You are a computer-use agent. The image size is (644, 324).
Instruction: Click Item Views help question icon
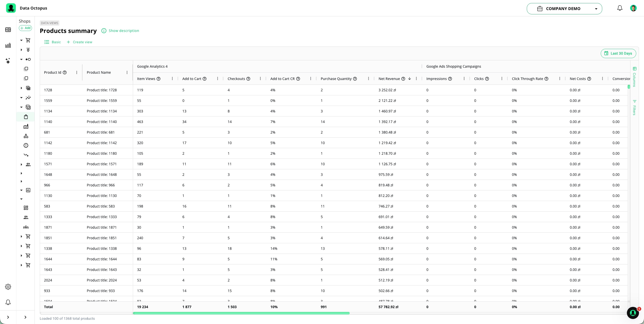(x=158, y=79)
